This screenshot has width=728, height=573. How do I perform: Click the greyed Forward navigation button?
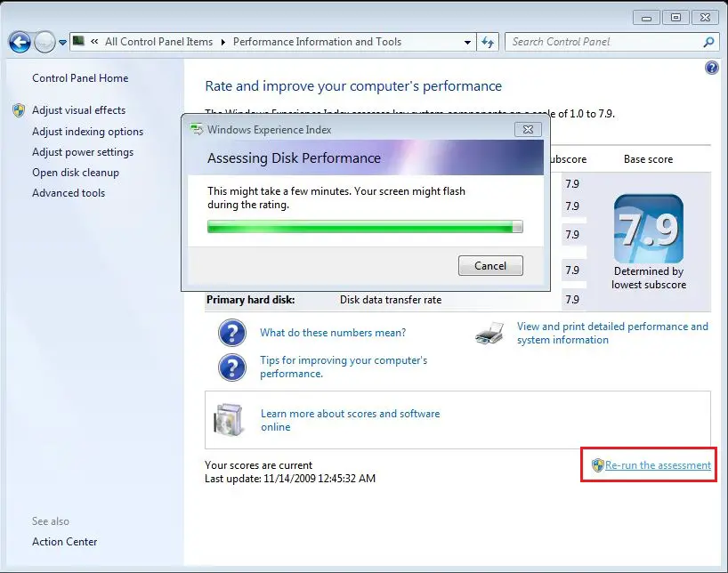tap(44, 43)
